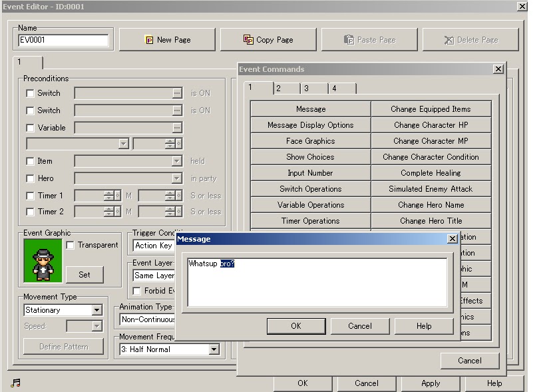
Task: Click Complete Healing command
Action: [x=431, y=173]
